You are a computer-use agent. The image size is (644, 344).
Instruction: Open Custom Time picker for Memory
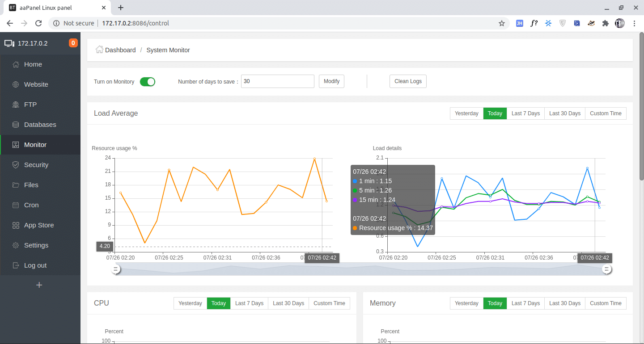click(x=606, y=303)
